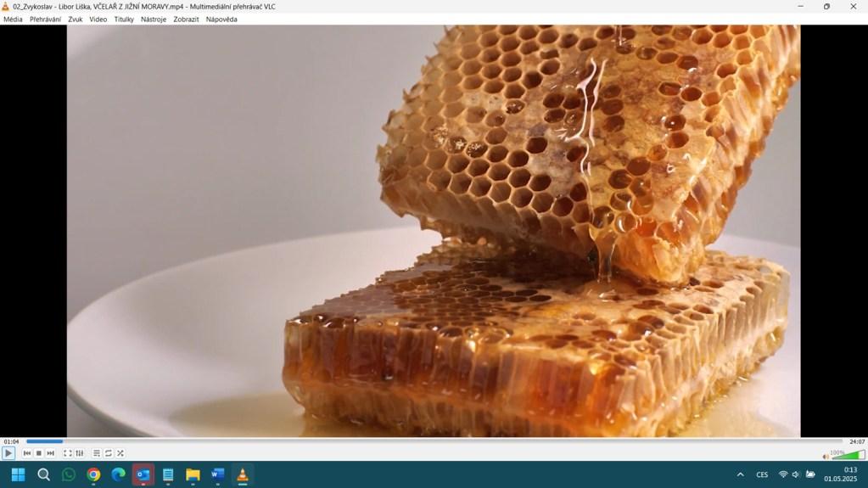This screenshot has height=488, width=868.
Task: Seek on the playback progress bar
Action: click(x=434, y=441)
